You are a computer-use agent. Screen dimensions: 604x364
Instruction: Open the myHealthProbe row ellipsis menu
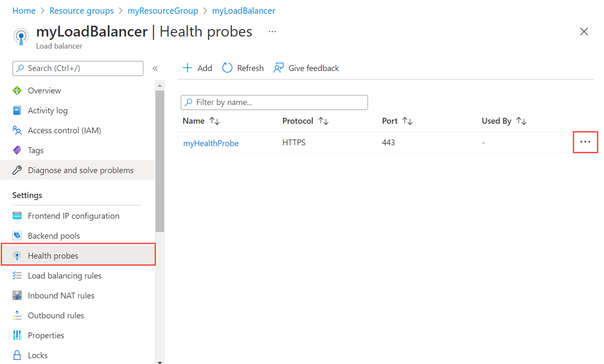pyautogui.click(x=585, y=142)
